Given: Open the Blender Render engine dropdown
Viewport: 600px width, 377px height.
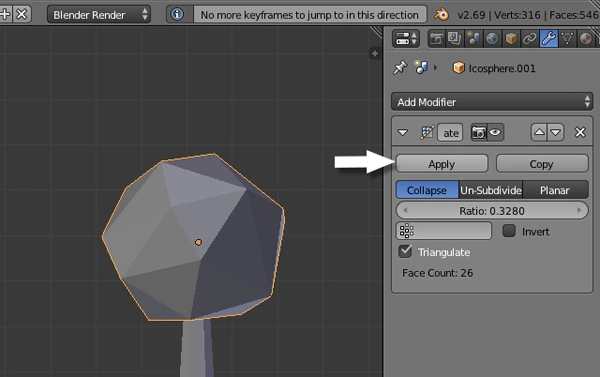Looking at the screenshot, I should tap(99, 15).
